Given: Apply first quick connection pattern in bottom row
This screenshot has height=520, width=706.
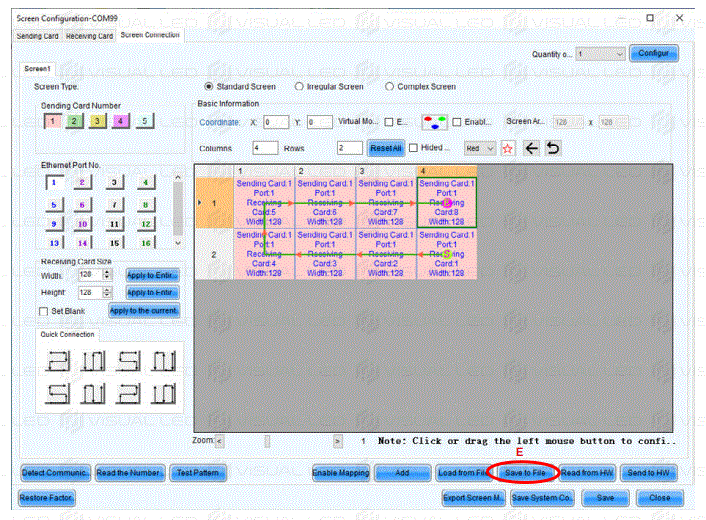Looking at the screenshot, I should point(58,393).
